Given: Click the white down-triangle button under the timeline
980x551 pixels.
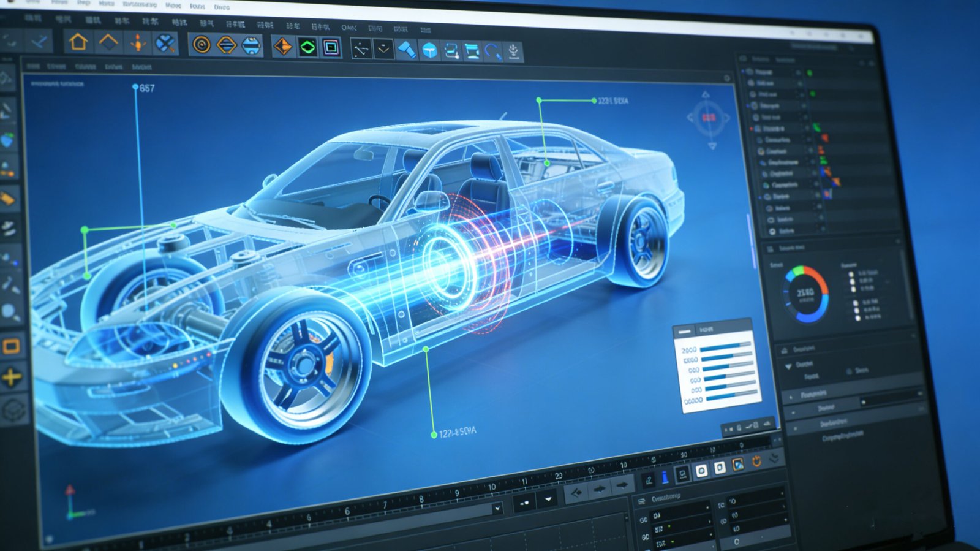Looking at the screenshot, I should pyautogui.click(x=548, y=500).
